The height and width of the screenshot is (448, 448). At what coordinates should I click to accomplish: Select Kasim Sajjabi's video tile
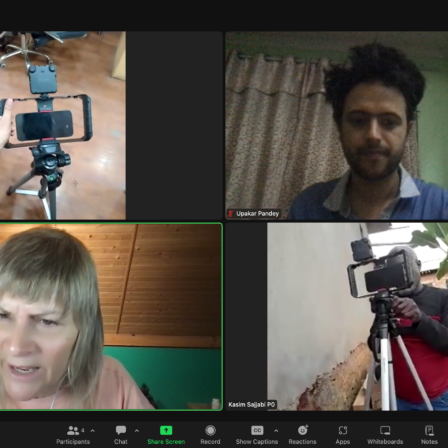pos(337,317)
